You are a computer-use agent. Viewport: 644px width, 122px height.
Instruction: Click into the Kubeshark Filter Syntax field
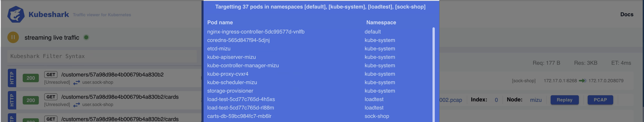[103, 56]
